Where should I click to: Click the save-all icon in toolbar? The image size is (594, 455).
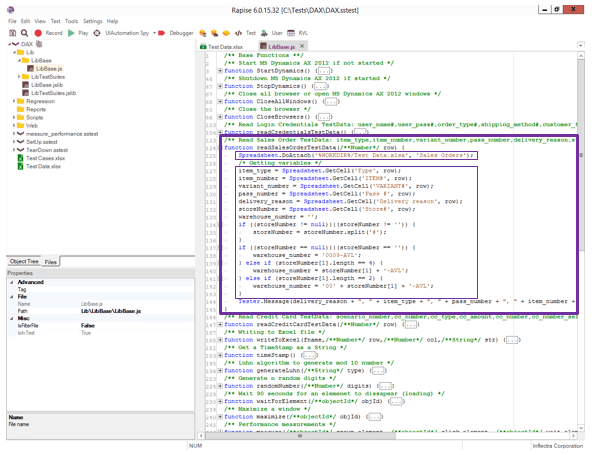[x=13, y=33]
